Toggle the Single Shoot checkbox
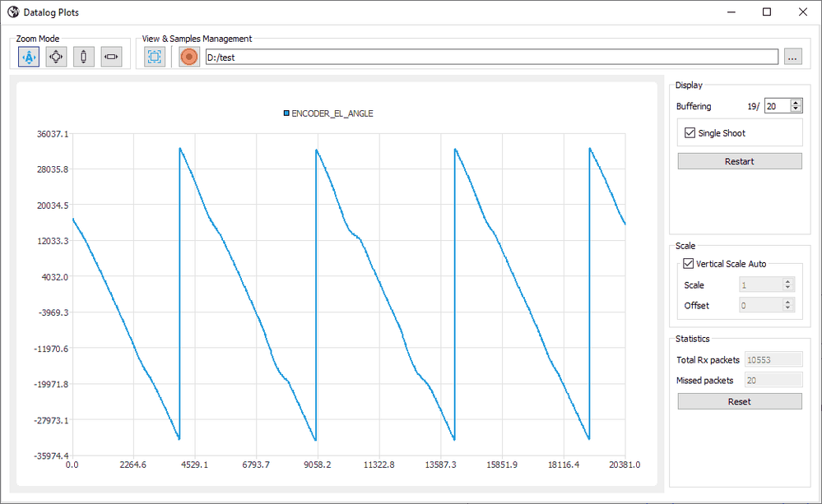This screenshot has width=822, height=504. [x=690, y=133]
